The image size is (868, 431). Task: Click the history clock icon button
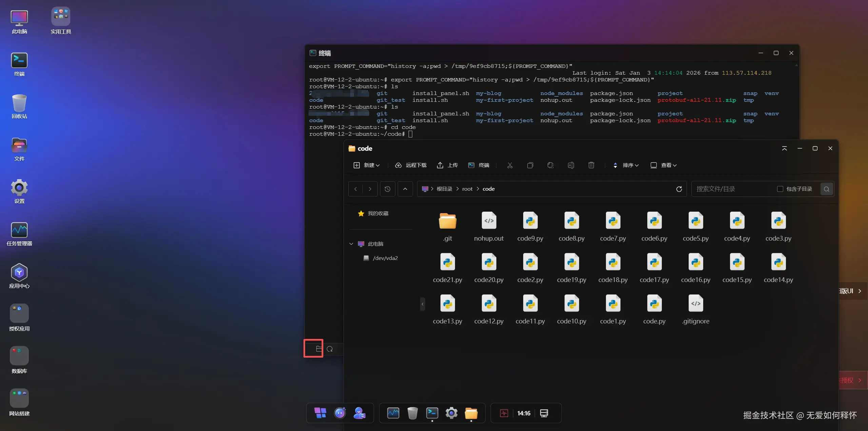click(388, 189)
